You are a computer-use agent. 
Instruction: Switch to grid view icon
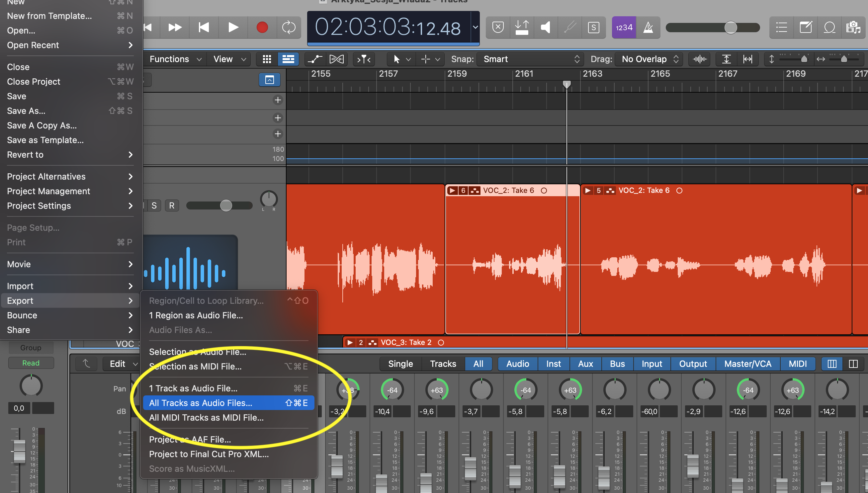[267, 59]
